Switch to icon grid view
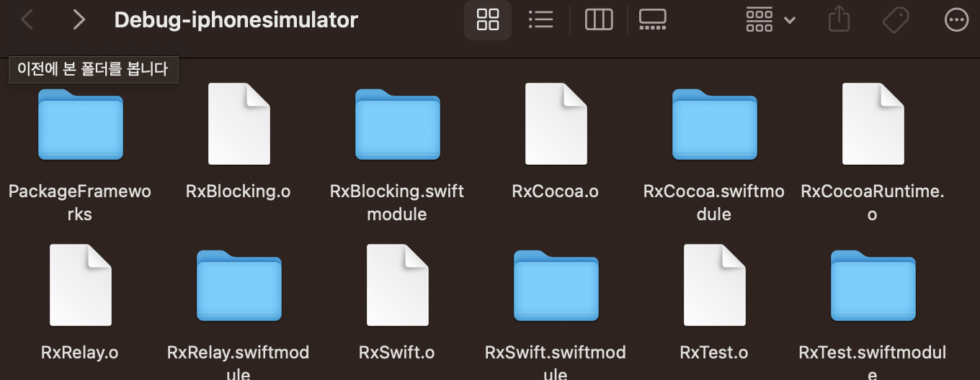The width and height of the screenshot is (980, 380). click(x=488, y=20)
